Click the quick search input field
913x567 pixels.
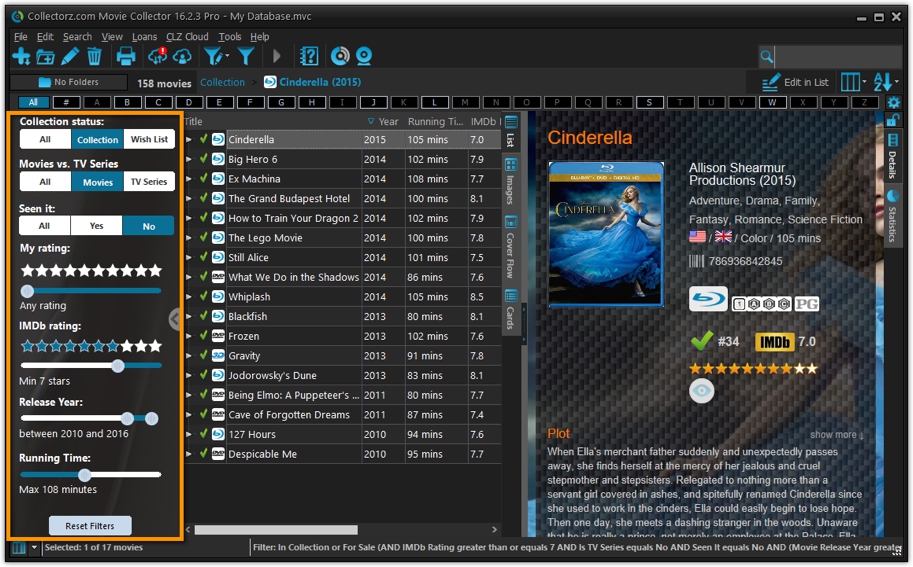[x=838, y=56]
